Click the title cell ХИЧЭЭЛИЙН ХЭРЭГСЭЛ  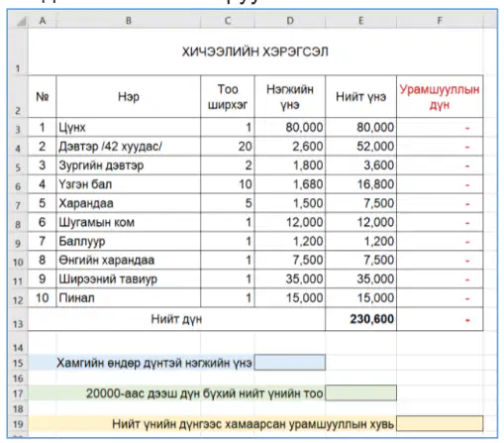pyautogui.click(x=255, y=52)
